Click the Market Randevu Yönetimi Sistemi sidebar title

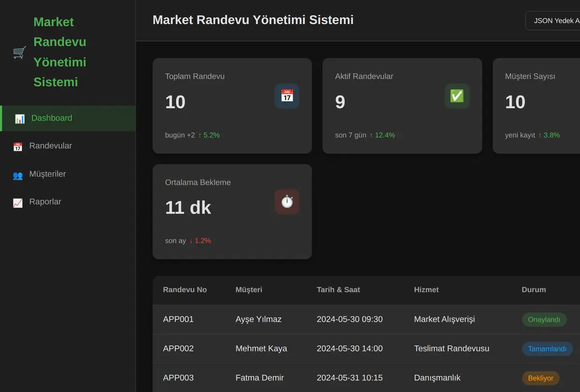(x=60, y=52)
